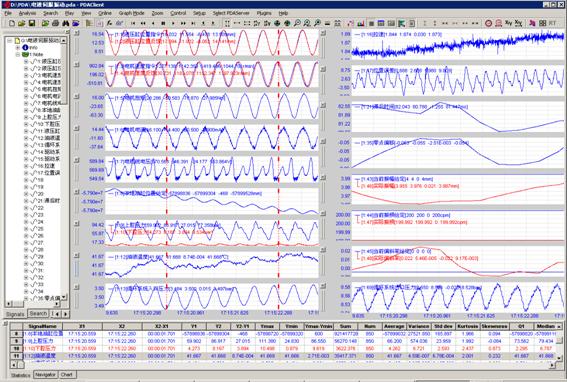This screenshot has height=382, width=567.
Task: Stop playback with the stop button
Action: tap(163, 23)
